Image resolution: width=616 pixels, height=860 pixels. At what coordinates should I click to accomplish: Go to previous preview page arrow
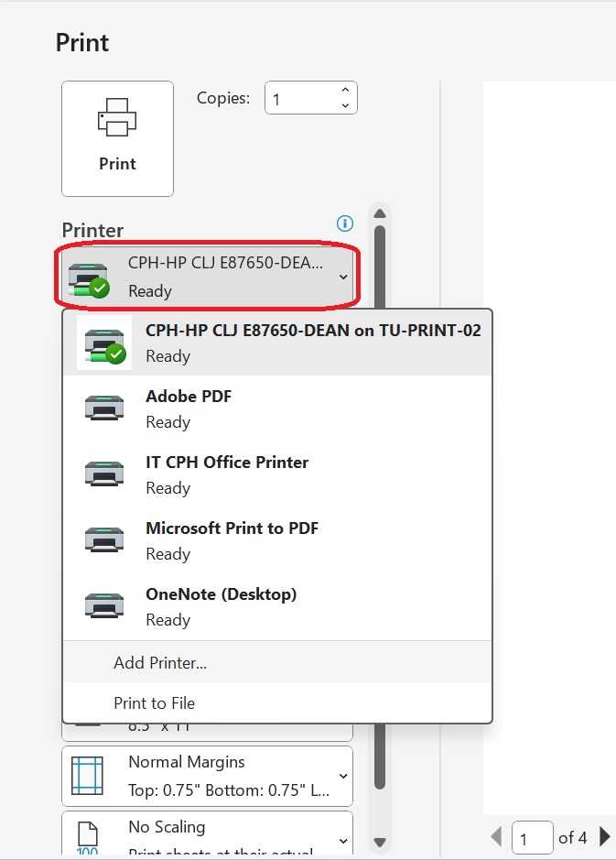coord(496,837)
